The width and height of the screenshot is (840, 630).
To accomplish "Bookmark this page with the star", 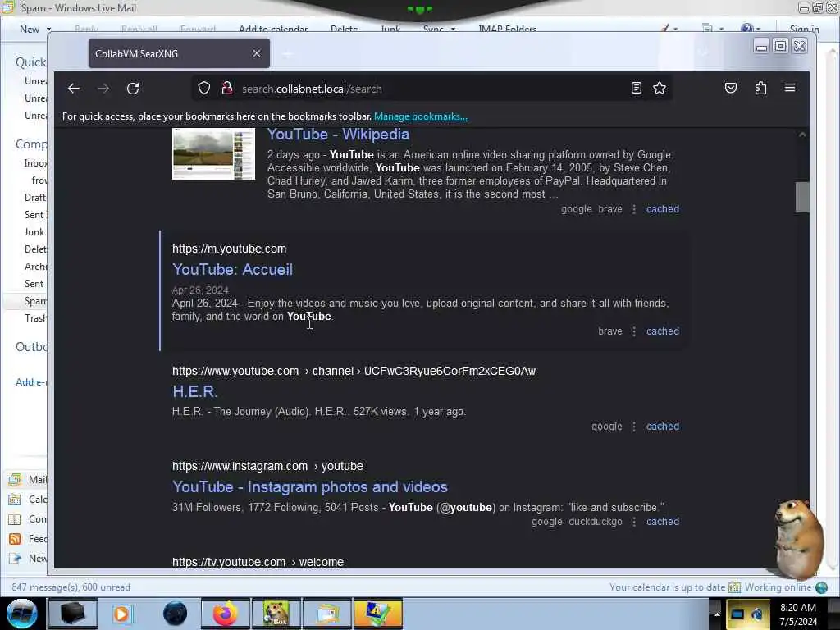I will pos(660,88).
